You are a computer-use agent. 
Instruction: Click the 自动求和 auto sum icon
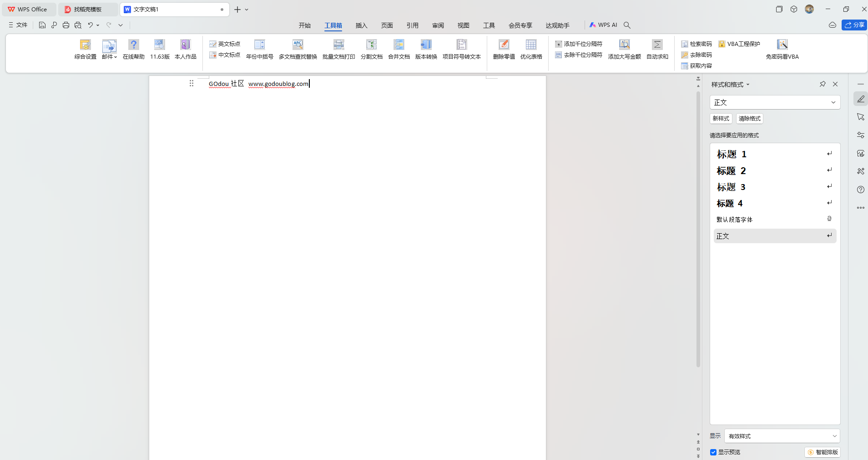657,45
